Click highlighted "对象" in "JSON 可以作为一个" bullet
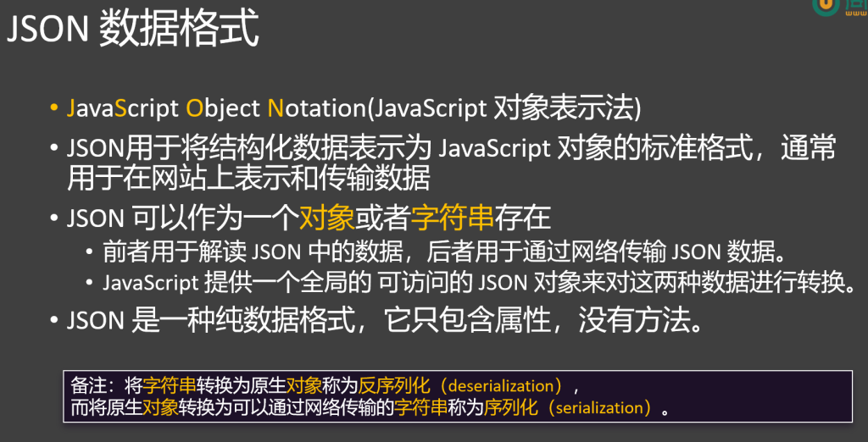The image size is (868, 442). [326, 218]
